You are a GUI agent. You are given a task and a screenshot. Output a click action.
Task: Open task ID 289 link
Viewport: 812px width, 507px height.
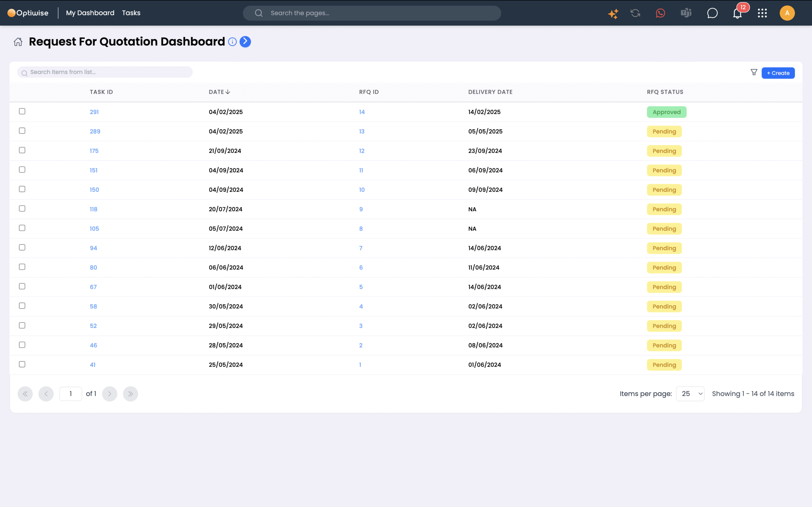(95, 132)
